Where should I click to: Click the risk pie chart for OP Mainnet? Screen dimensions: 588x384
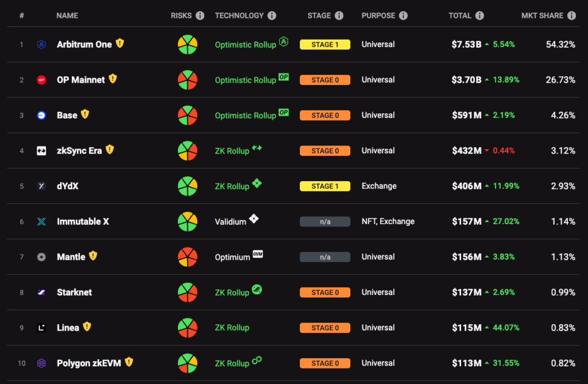tap(188, 80)
